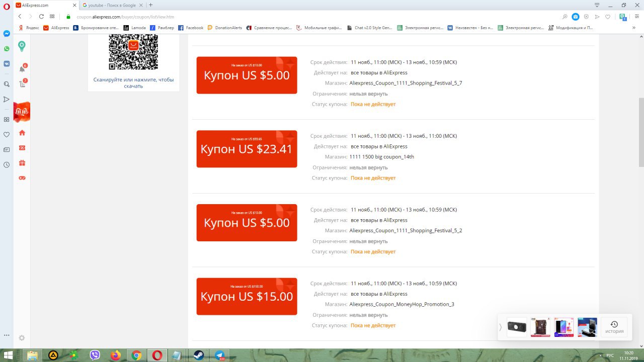Open history clock icon in sidebar
Screen dimensions: 644x362
click(x=7, y=164)
